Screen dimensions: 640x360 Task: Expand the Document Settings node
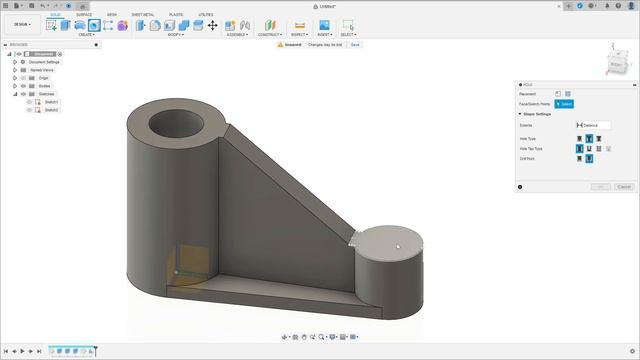point(15,62)
